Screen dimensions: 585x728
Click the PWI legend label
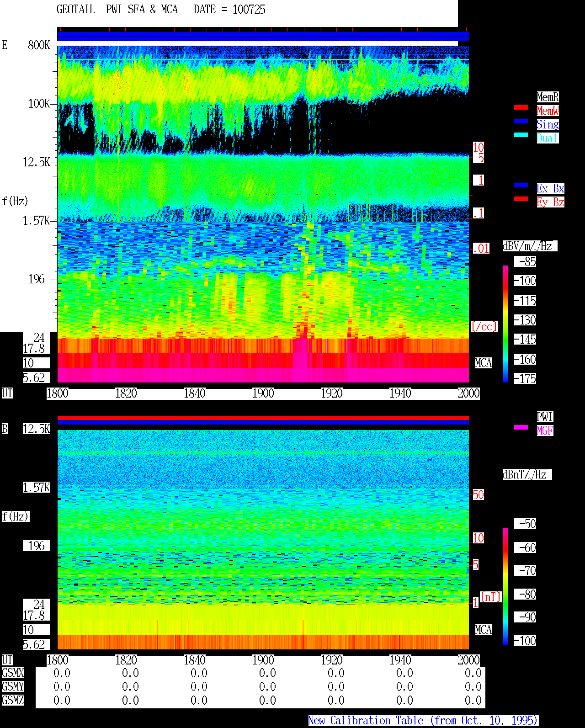[x=545, y=417]
